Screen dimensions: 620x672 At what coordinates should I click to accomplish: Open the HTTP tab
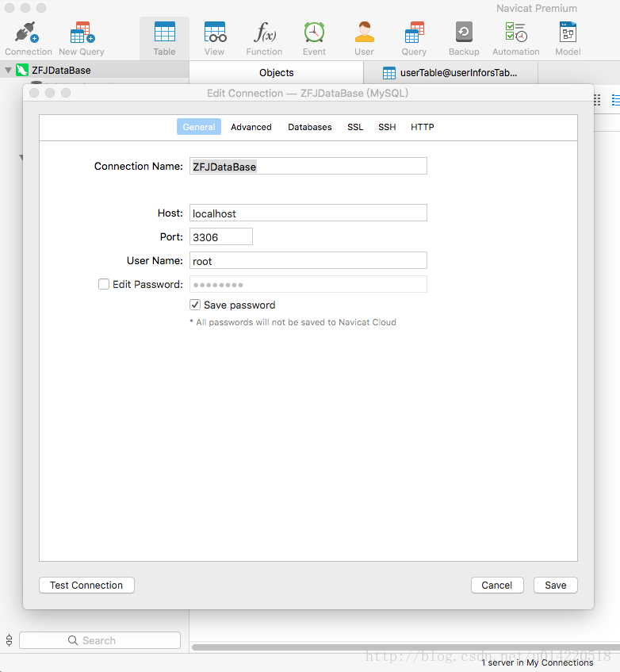click(423, 127)
